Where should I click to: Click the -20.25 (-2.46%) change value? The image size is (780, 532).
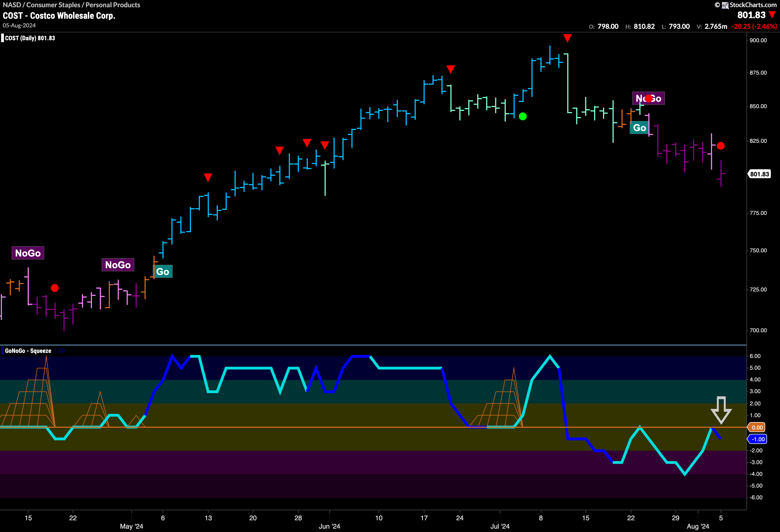point(754,27)
